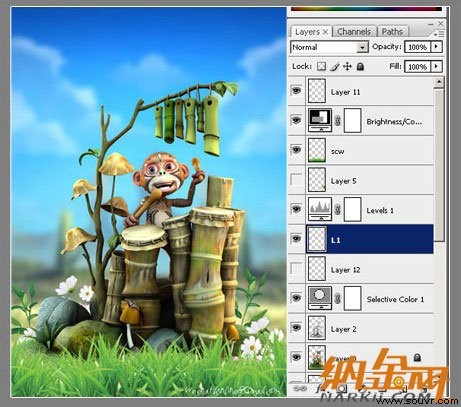The height and width of the screenshot is (407, 461).
Task: Switch to the Paths tab
Action: 392,32
